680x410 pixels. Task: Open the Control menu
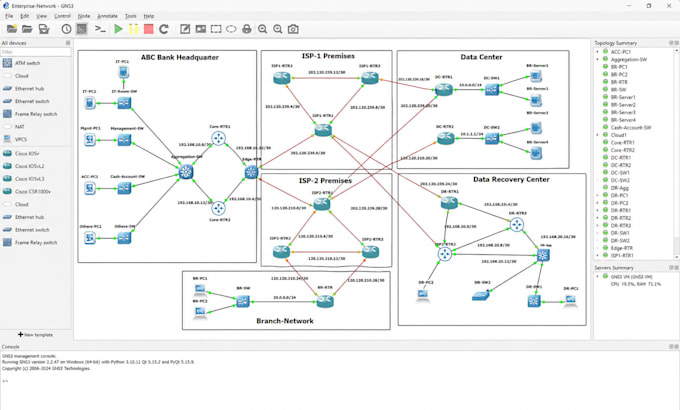coord(62,16)
